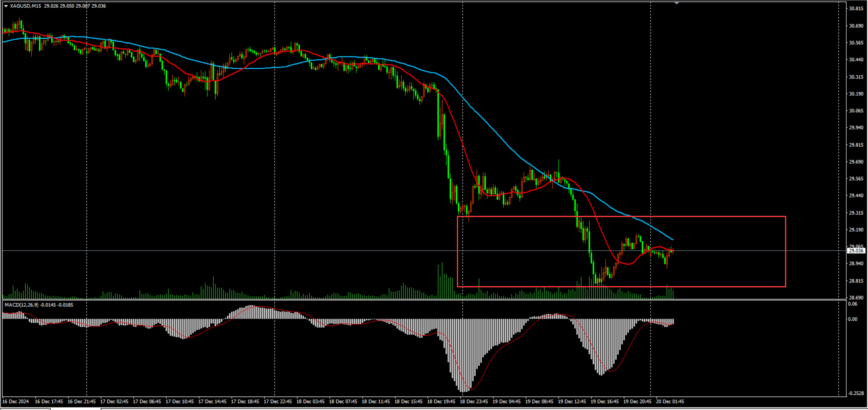Click the 29.565 price scale label
The image size is (868, 410).
tap(856, 179)
